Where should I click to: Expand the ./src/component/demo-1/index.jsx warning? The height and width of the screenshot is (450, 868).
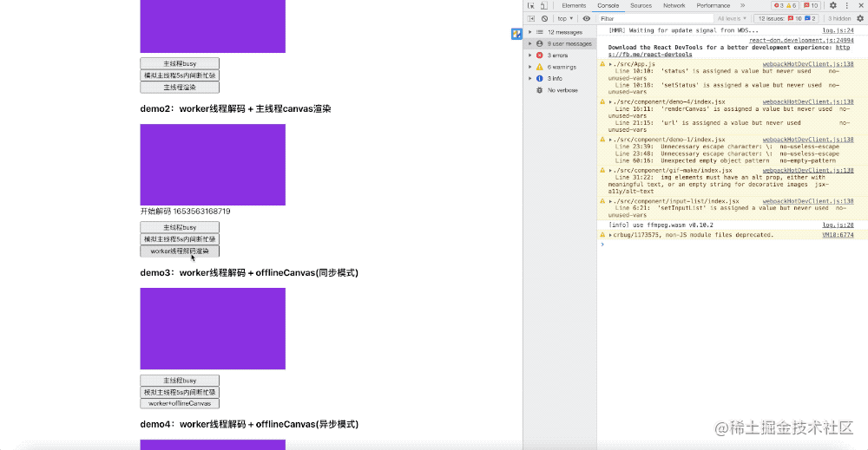[610, 140]
